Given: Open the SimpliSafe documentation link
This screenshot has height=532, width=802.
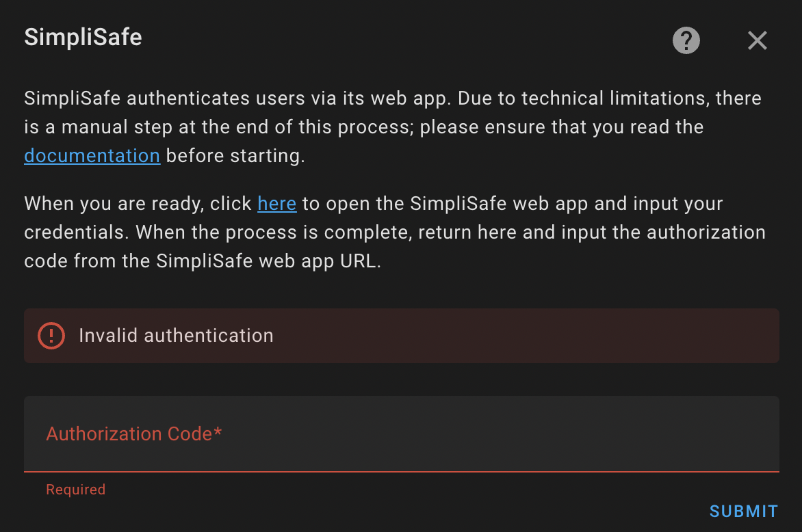Looking at the screenshot, I should (x=92, y=155).
